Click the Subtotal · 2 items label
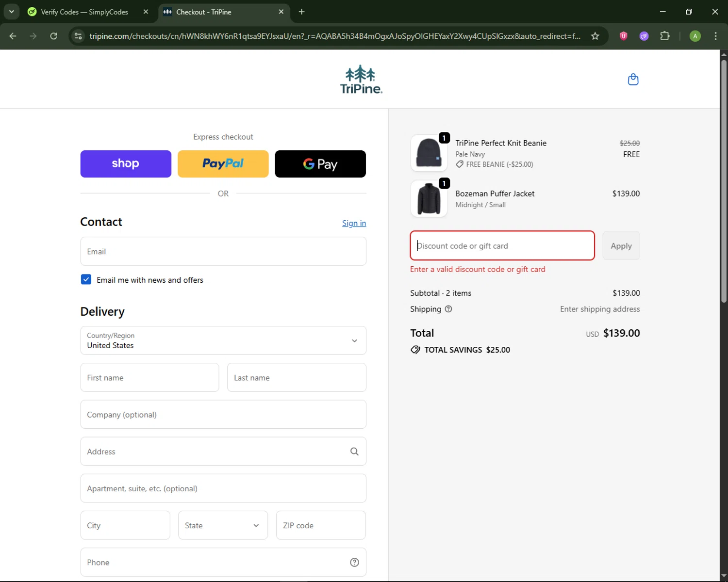This screenshot has height=582, width=728. click(x=441, y=293)
